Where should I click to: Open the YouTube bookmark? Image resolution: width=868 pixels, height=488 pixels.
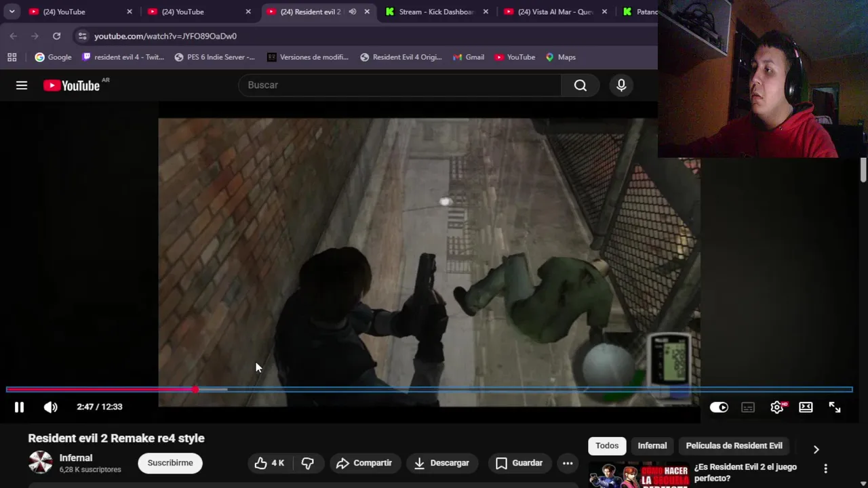[x=515, y=57]
